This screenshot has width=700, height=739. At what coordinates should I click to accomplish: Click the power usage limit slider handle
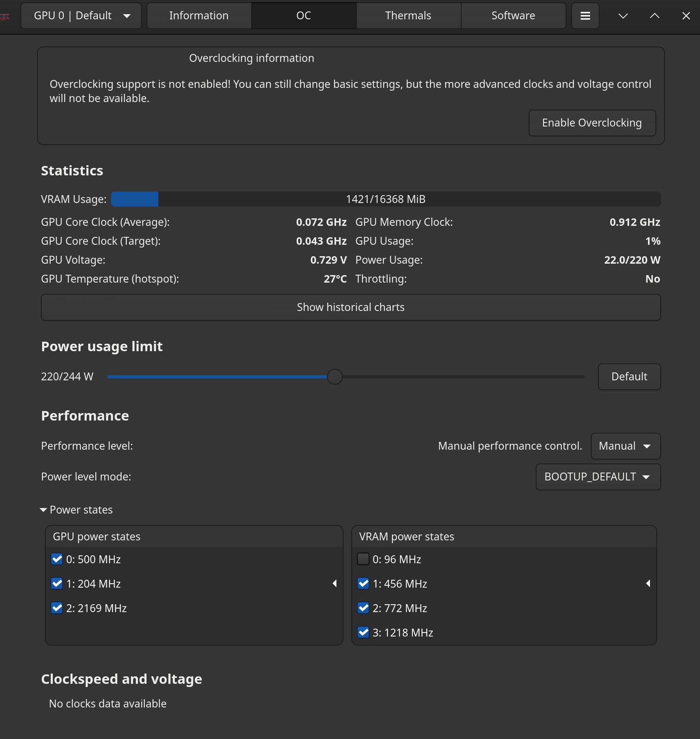(335, 377)
